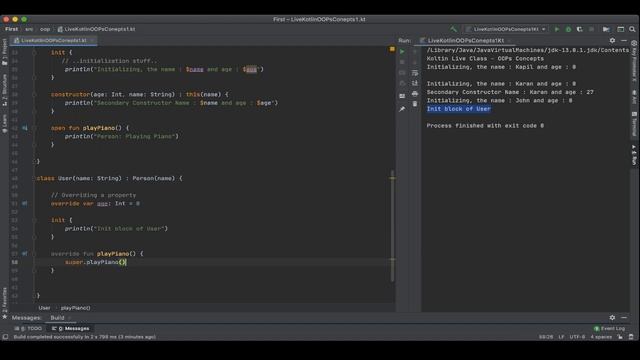Click the First project breadcrumb
640x360 pixels.
[x=11, y=29]
